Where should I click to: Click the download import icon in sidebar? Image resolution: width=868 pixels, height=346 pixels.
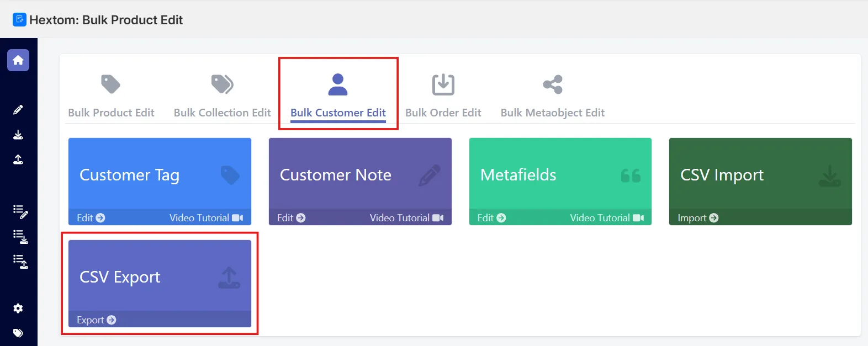pos(18,135)
